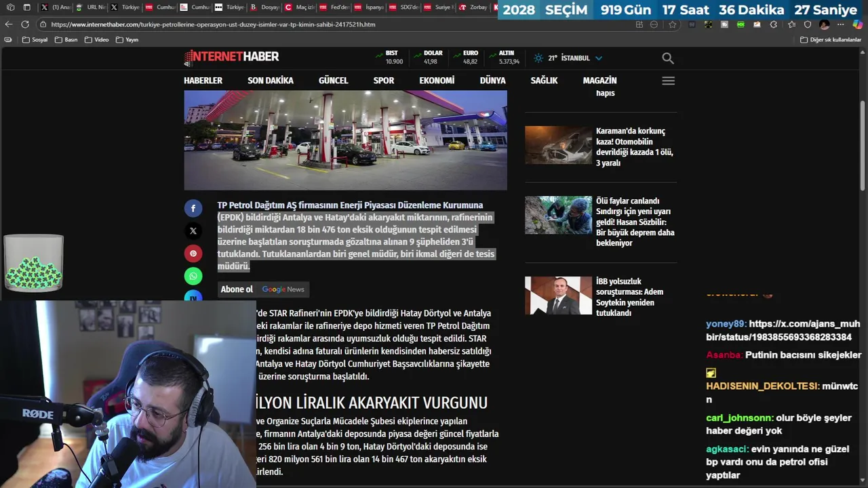Click the x.com link from yoney89 in chat

pos(783,331)
